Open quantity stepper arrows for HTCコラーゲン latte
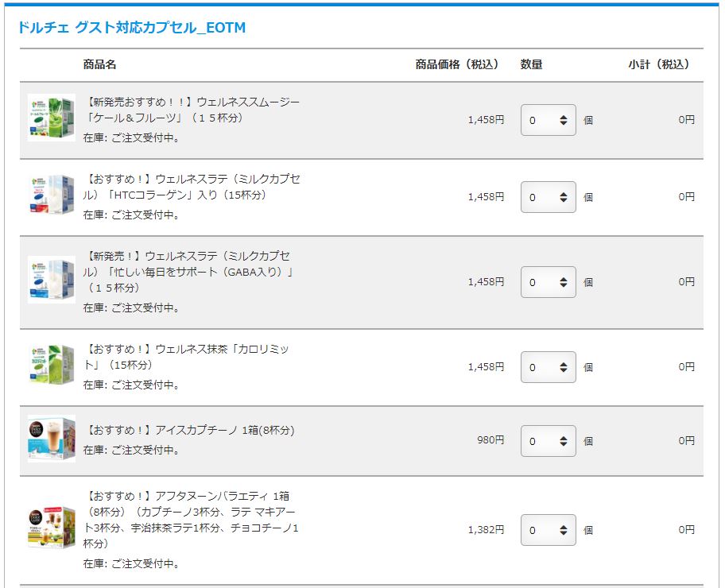This screenshot has height=588, width=725. point(563,197)
